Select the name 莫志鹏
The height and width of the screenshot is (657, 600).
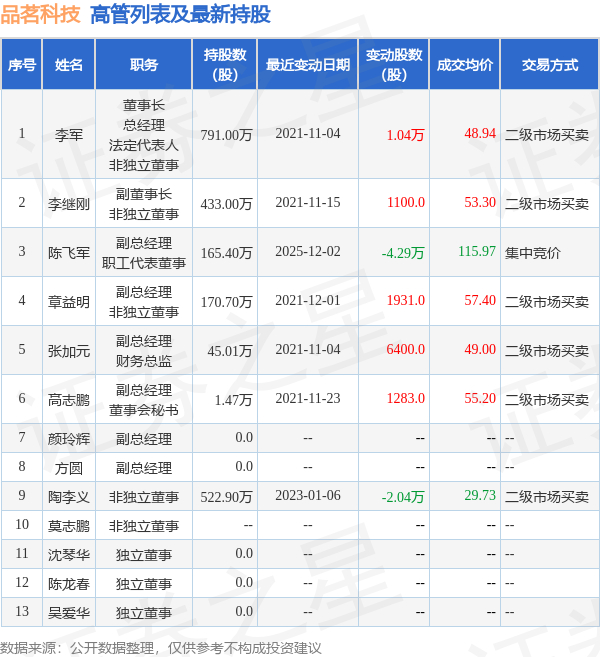coord(69,526)
